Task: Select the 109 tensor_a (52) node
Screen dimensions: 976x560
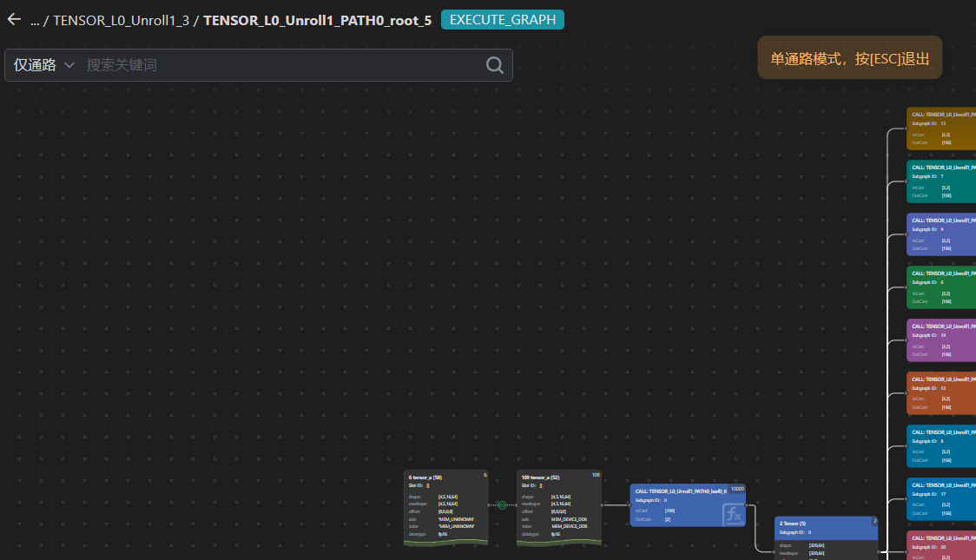Action: pos(558,508)
